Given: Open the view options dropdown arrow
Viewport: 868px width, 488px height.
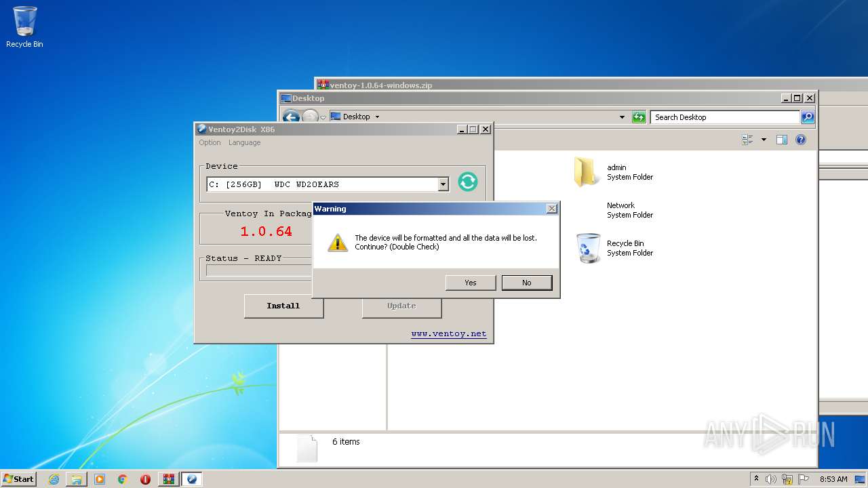Looking at the screenshot, I should click(x=764, y=140).
